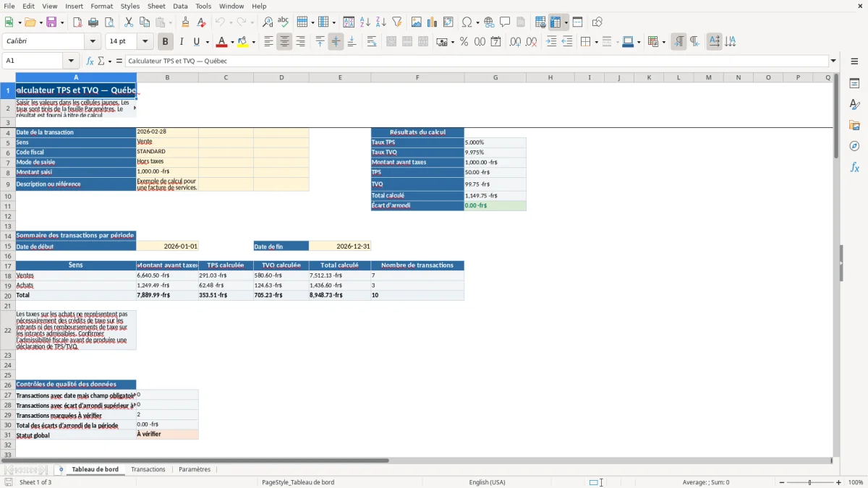Apply the red font color swatch
The width and height of the screenshot is (868, 488).
click(x=221, y=42)
